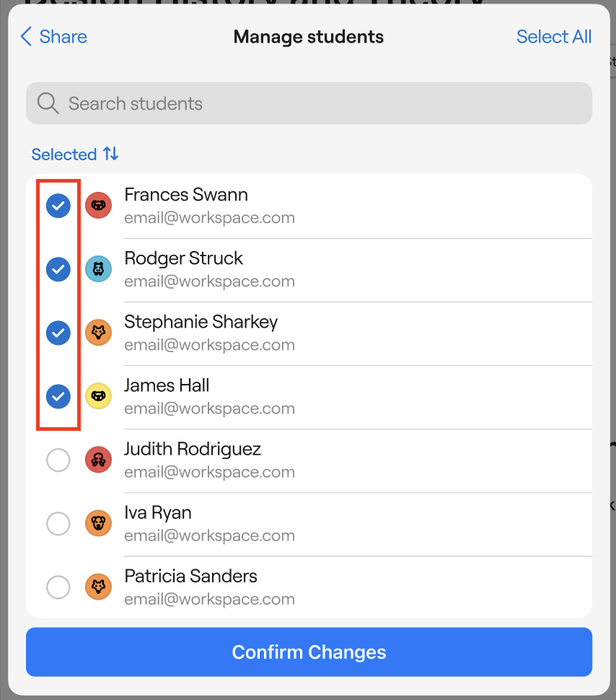The height and width of the screenshot is (700, 616).
Task: Select Judith Rodriguez's checkbox
Action: tap(58, 460)
